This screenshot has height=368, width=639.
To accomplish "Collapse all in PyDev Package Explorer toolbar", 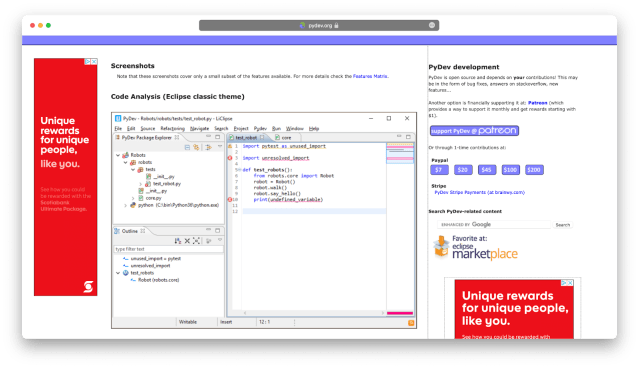I will (187, 147).
